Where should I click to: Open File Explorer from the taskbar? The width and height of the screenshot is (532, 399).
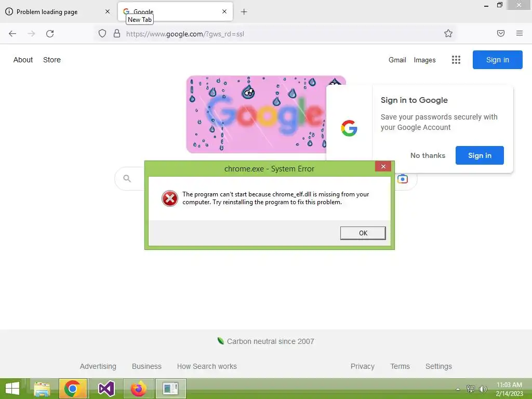pyautogui.click(x=42, y=389)
